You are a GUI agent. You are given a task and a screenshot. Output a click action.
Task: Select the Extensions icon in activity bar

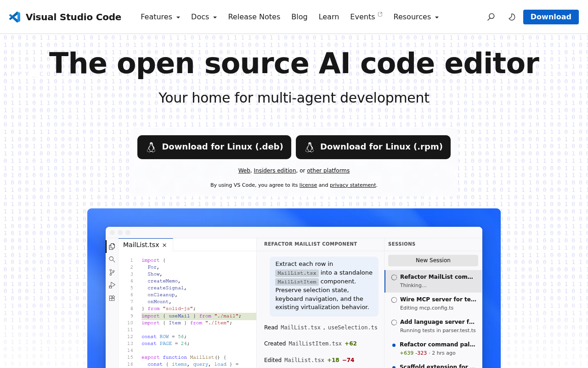[x=112, y=298]
